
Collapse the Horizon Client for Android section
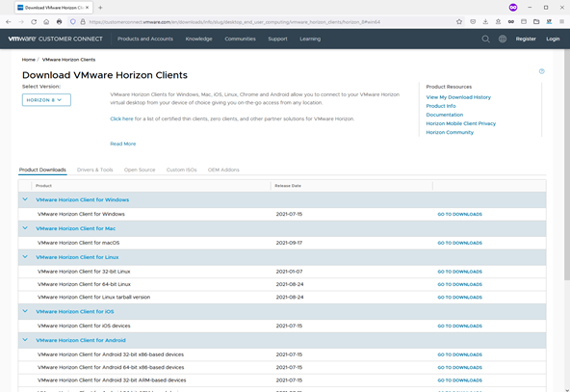[25, 340]
